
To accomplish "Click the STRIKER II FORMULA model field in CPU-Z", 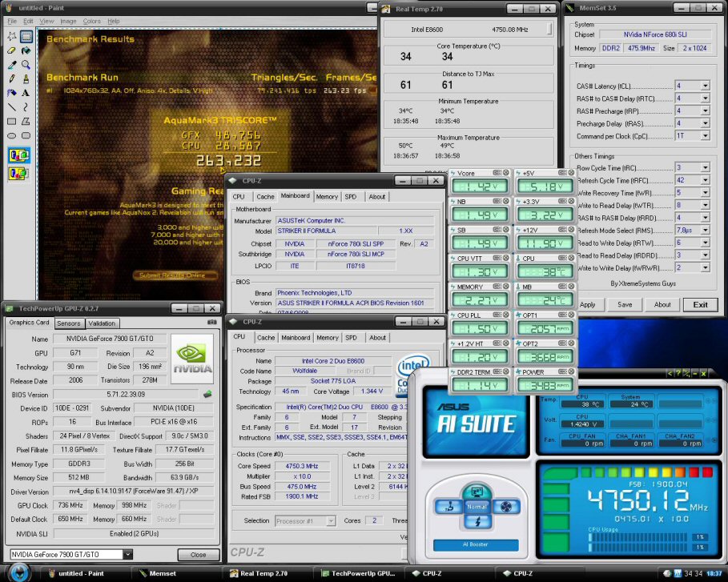I will (327, 231).
